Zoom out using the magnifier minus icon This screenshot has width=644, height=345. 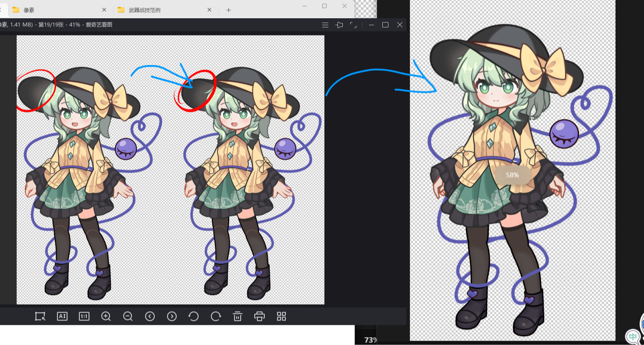tap(128, 316)
